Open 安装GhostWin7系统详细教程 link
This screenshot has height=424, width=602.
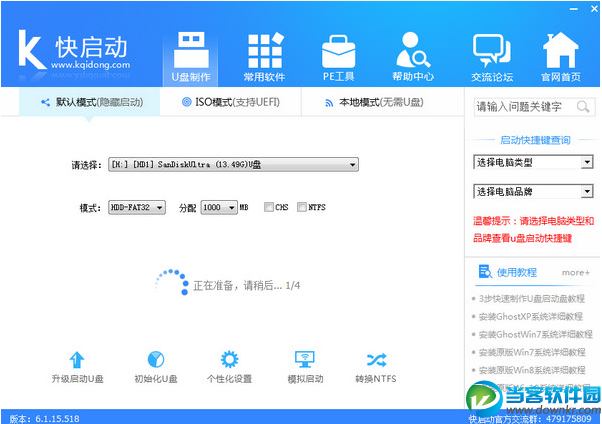tap(536, 335)
